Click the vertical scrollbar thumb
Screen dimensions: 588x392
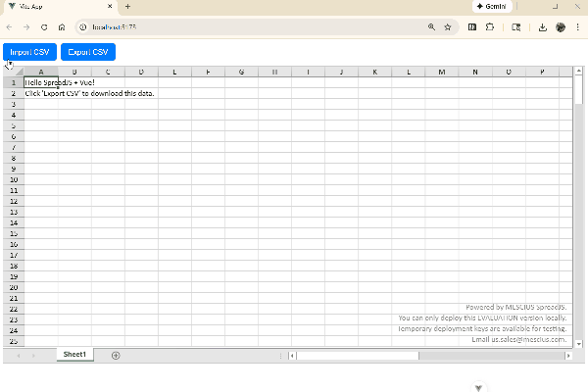click(x=578, y=89)
